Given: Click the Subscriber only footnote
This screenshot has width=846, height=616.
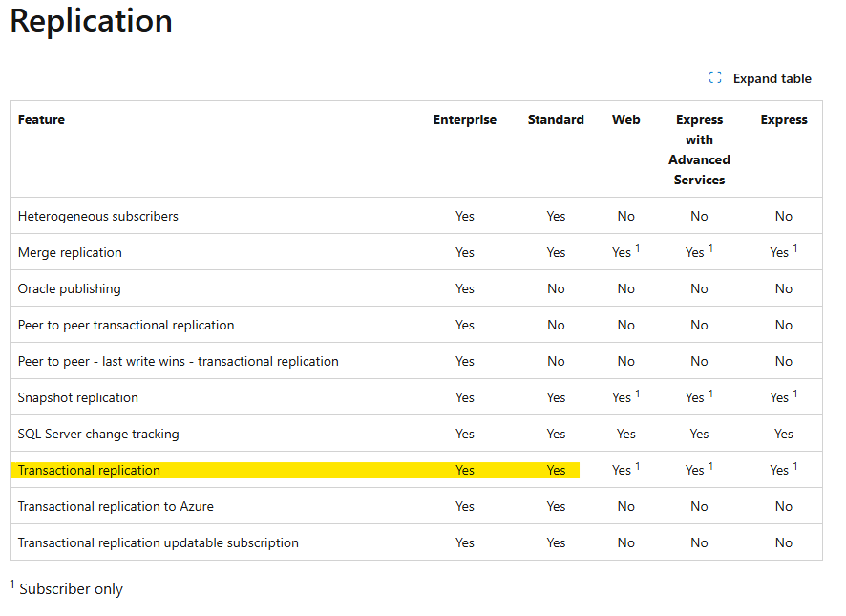Looking at the screenshot, I should 67,588.
